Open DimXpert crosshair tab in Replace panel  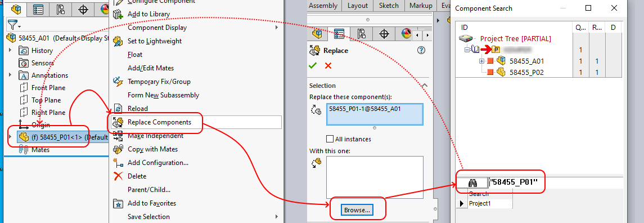coord(384,34)
